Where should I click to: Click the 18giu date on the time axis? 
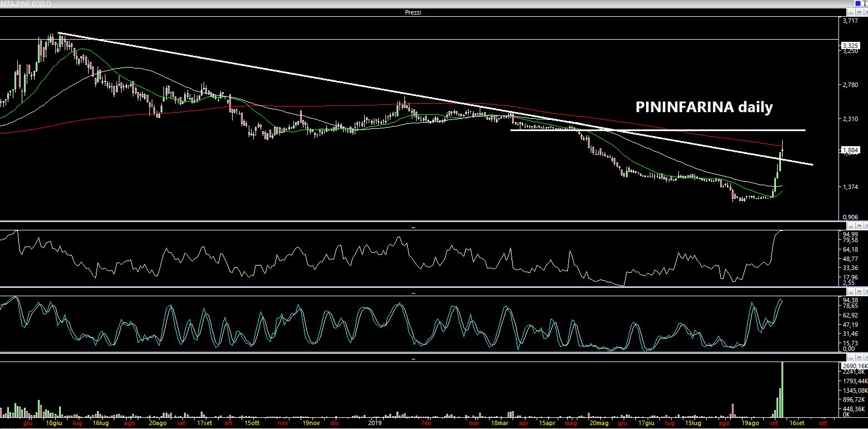click(x=53, y=423)
